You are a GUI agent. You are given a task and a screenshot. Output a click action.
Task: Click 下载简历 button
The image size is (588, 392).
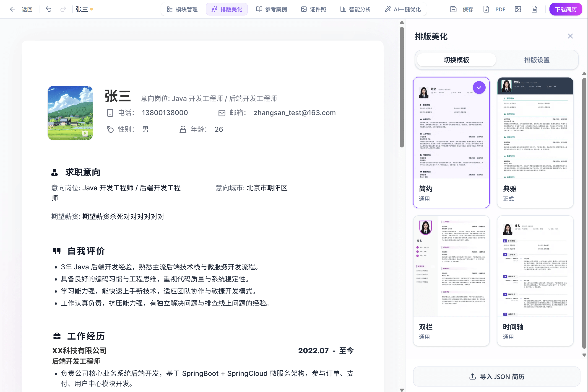[x=565, y=9]
